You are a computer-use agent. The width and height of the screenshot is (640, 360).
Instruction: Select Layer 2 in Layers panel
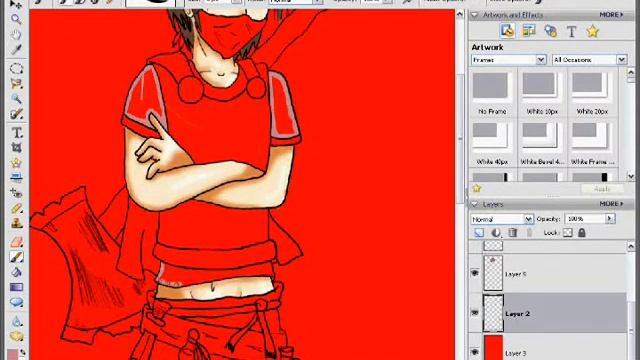549,313
